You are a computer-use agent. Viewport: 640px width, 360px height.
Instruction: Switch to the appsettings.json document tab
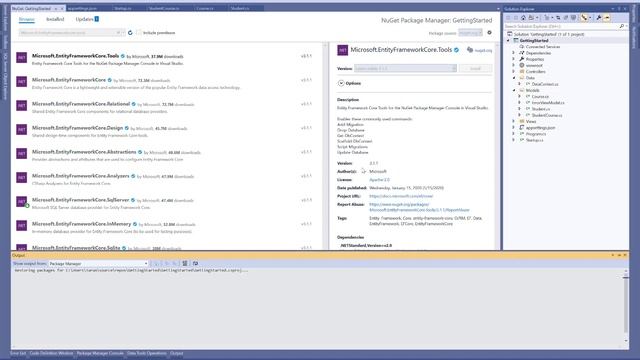82,8
